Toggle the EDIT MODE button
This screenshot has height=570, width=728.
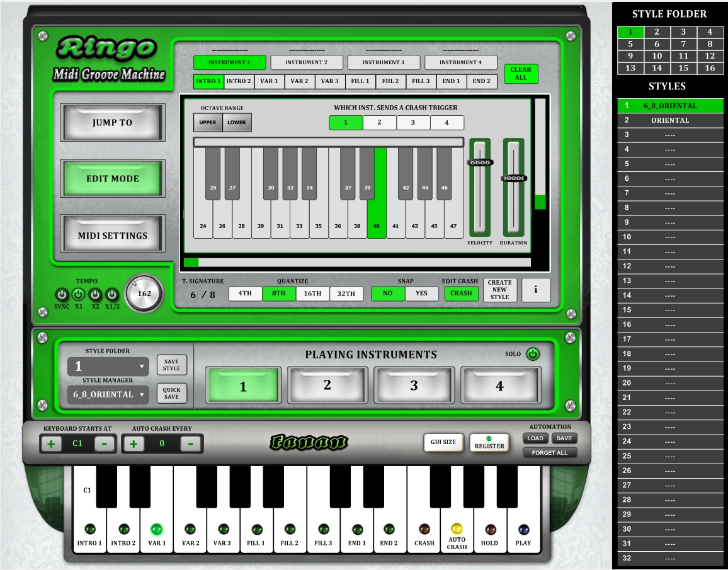point(113,179)
